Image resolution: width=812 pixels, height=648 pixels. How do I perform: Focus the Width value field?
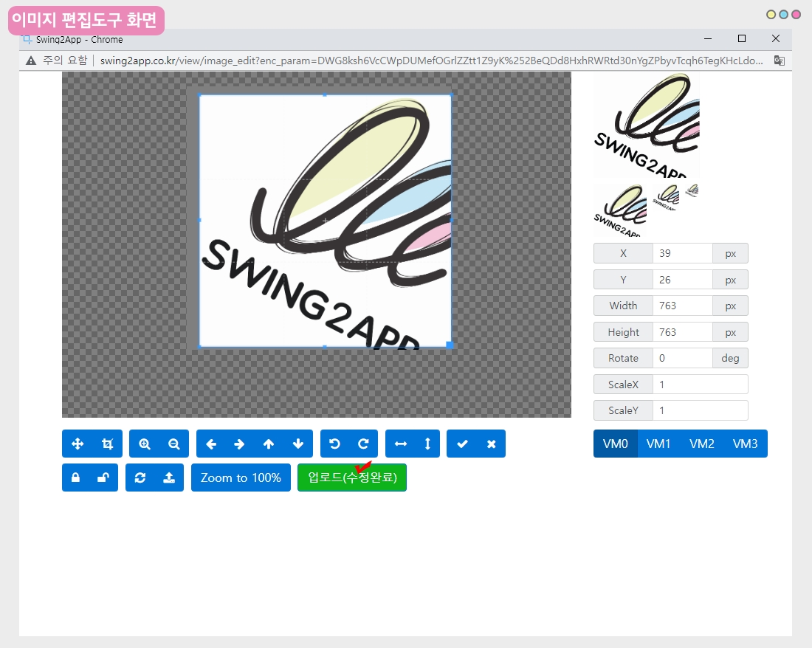click(x=683, y=306)
